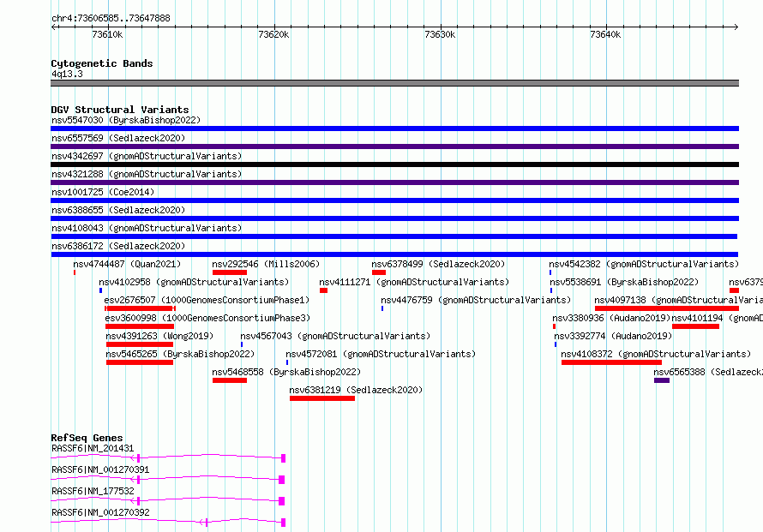Click the RefSeq Genes track heading
The height and width of the screenshot is (532, 763).
click(87, 438)
